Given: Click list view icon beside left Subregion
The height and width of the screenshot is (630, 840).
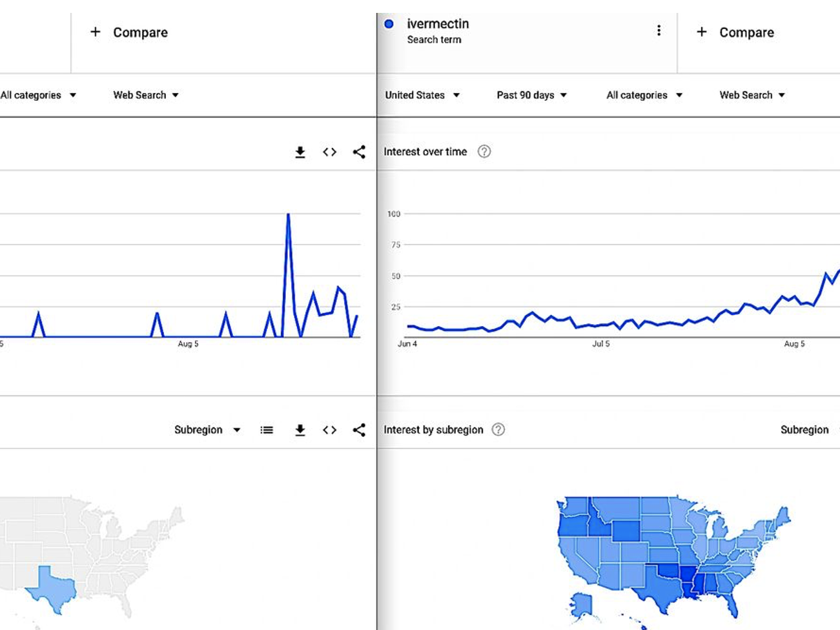Looking at the screenshot, I should [x=267, y=430].
